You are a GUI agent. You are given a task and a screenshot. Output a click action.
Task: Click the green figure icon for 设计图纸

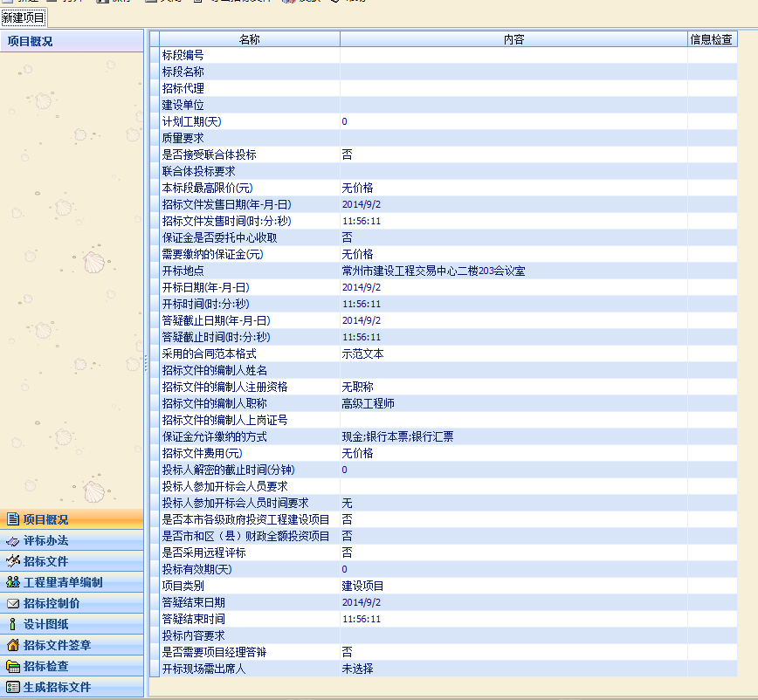coord(12,624)
